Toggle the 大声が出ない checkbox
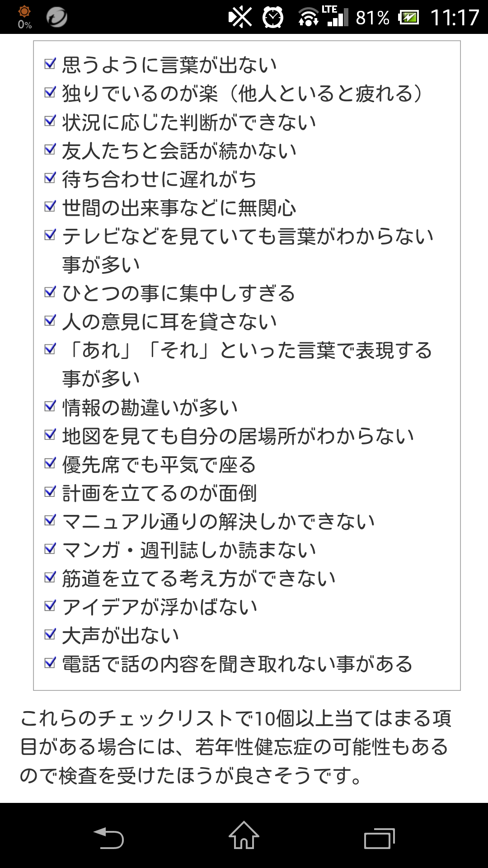The image size is (488, 868). click(x=50, y=634)
